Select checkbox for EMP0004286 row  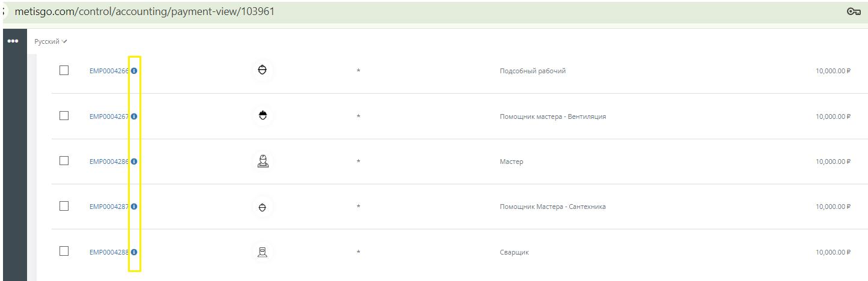tap(64, 161)
